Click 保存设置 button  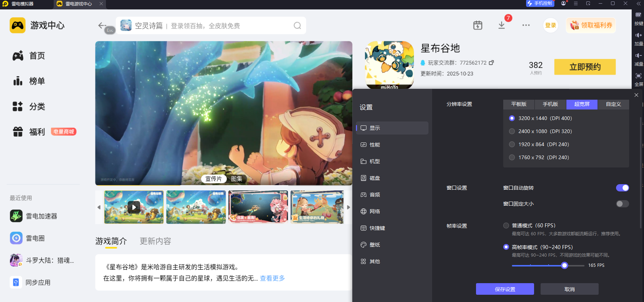point(505,289)
